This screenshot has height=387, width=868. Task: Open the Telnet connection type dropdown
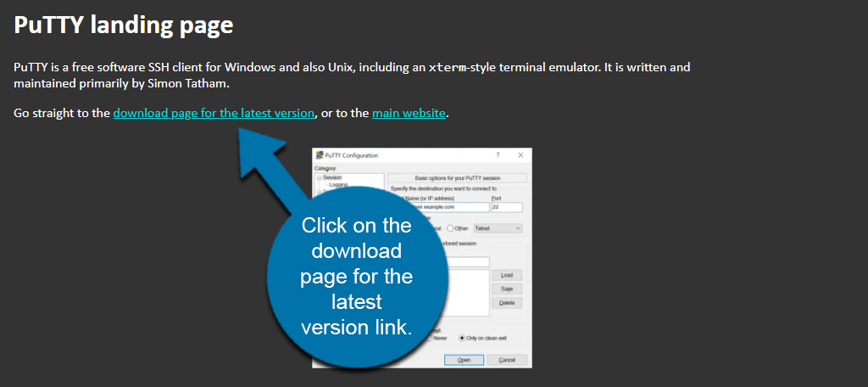[498, 227]
